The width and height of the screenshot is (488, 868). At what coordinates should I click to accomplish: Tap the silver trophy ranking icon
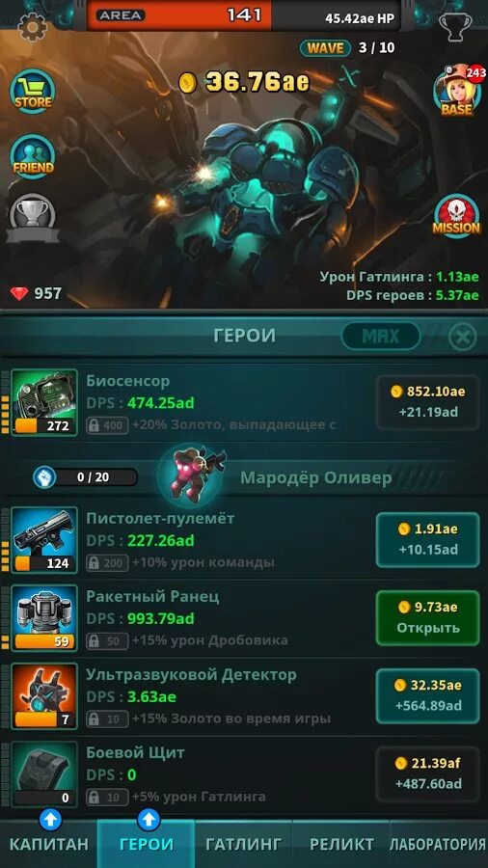[x=33, y=218]
